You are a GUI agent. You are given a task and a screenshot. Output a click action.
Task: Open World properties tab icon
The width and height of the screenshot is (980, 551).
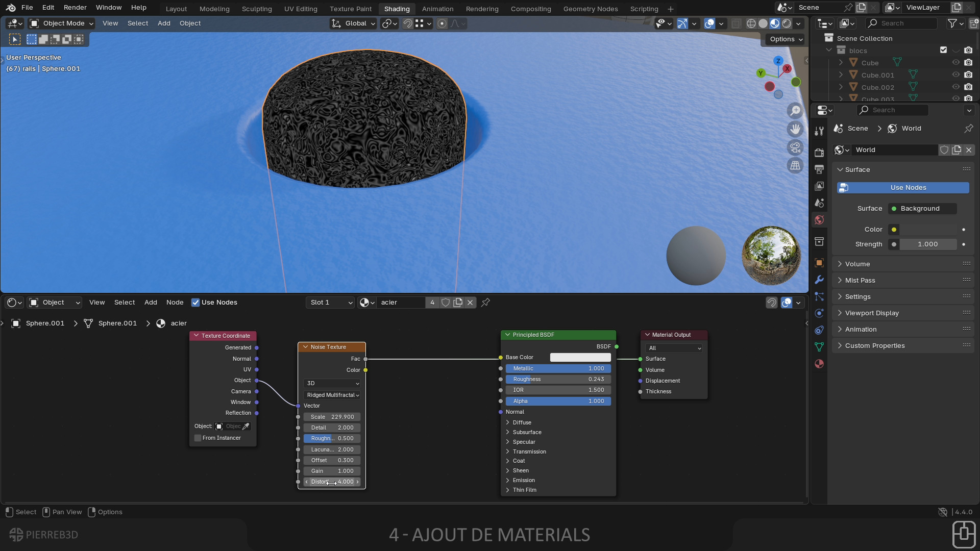[x=819, y=220]
